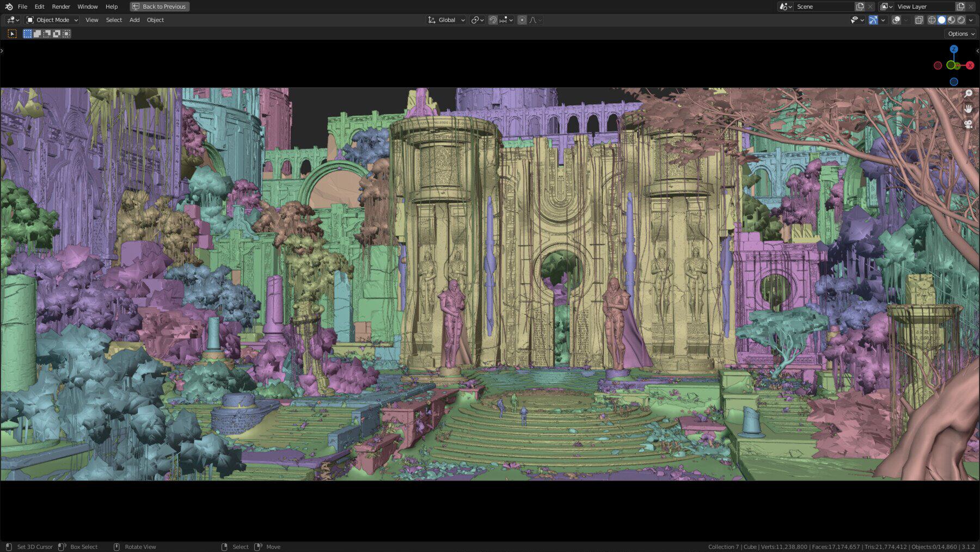
Task: Open the Edit menu
Action: (x=39, y=7)
